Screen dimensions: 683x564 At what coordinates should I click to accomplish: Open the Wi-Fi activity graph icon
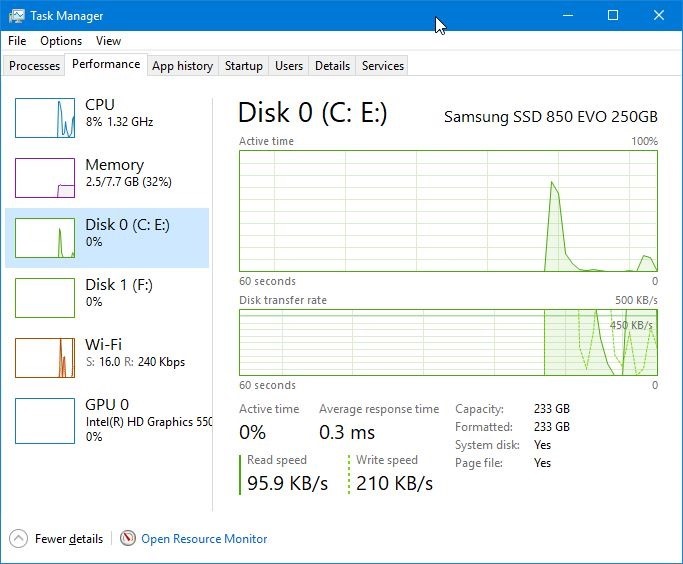click(45, 358)
